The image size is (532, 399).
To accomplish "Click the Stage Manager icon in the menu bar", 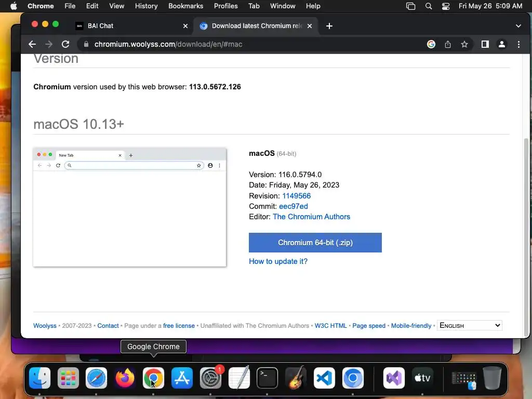I will pos(410,6).
